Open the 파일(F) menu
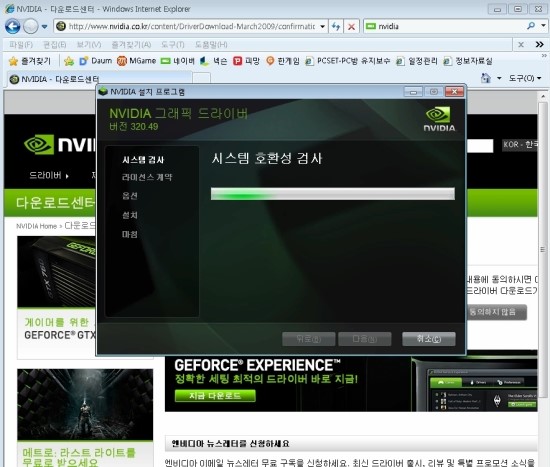550x467 pixels. (x=21, y=45)
